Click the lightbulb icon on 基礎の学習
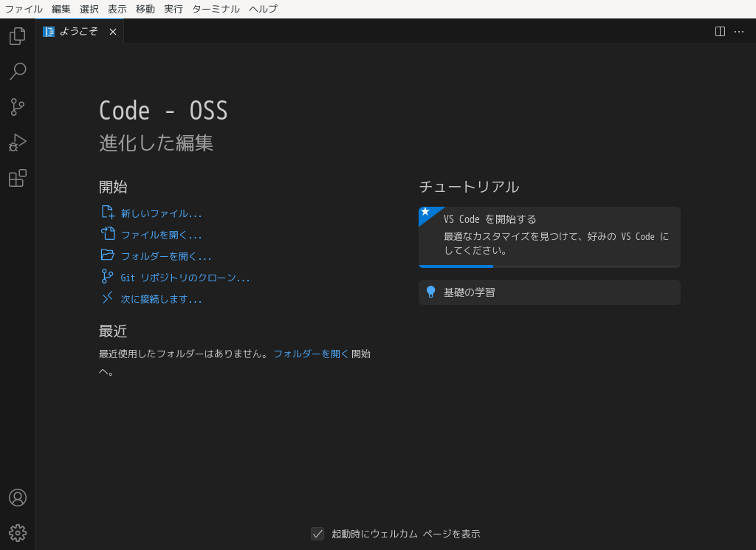The image size is (756, 550). click(x=431, y=292)
